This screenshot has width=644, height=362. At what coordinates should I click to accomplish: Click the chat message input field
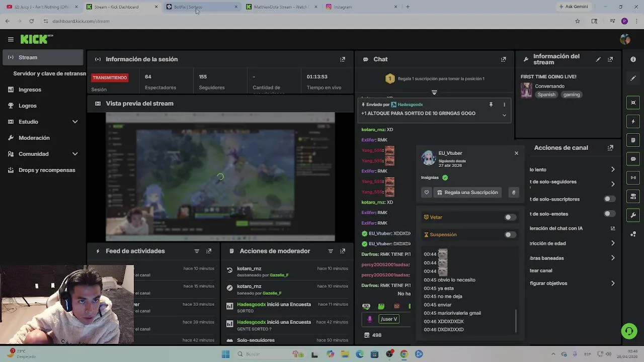[x=387, y=319]
